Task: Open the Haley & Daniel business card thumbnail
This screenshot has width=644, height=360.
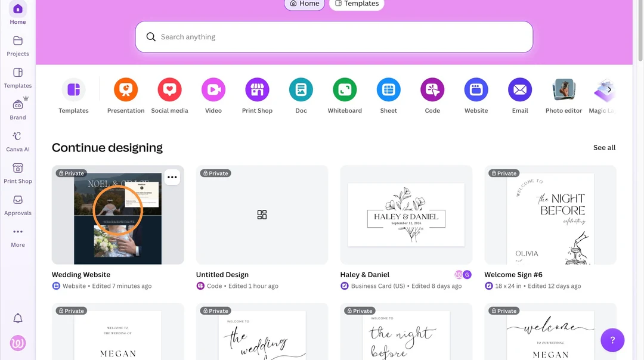Action: click(406, 215)
